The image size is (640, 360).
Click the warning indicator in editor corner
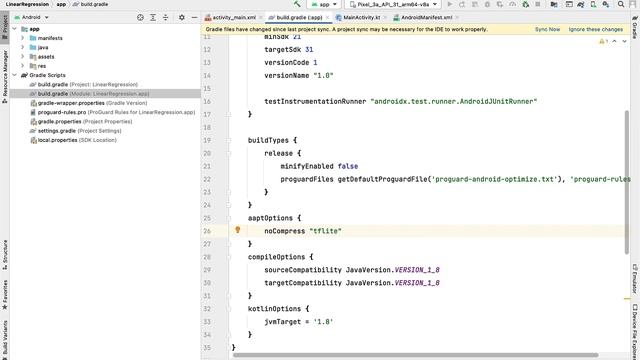[x=603, y=41]
